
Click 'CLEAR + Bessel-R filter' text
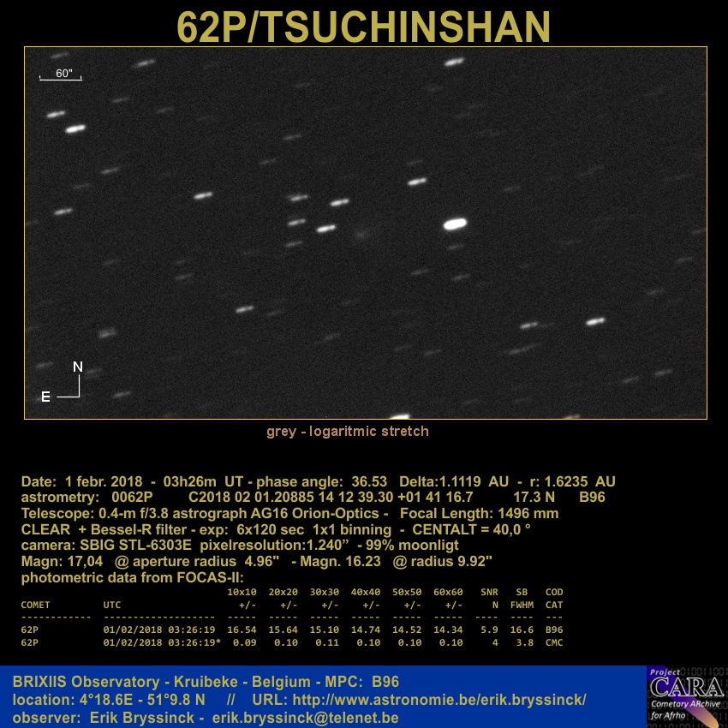point(103,530)
